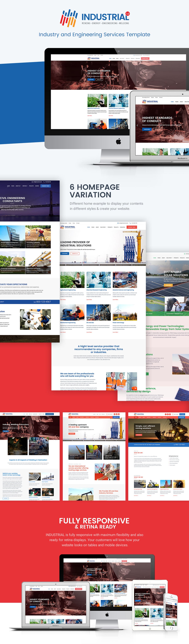189x644 pixels.
Task: Click orange button under Sustainable Solar Solutions headline
Action: [x=168, y=285]
